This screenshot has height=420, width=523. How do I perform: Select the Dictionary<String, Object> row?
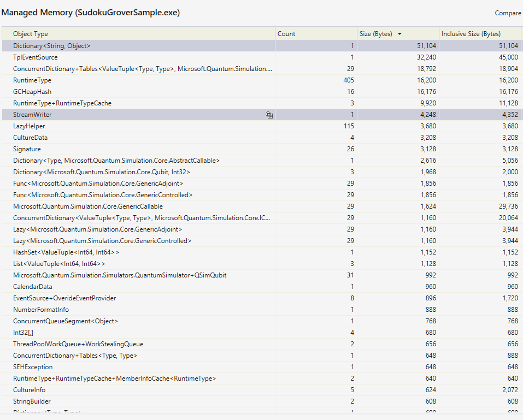click(261, 46)
